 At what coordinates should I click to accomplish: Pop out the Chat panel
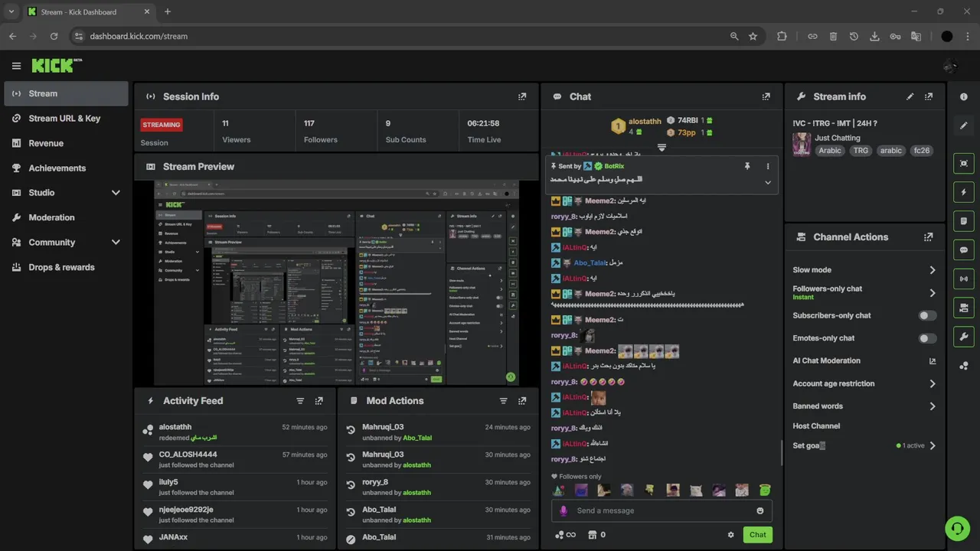766,96
